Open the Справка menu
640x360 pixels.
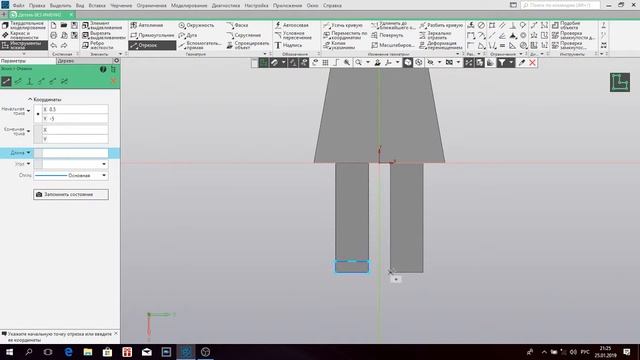click(332, 6)
